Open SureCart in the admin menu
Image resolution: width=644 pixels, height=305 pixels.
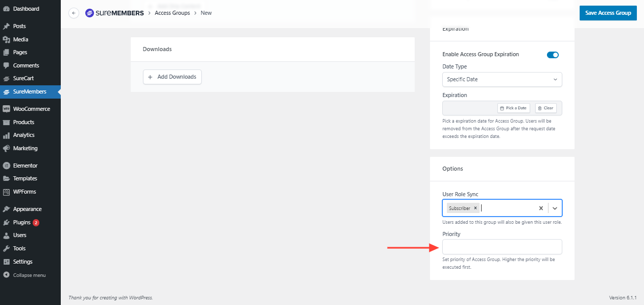[x=23, y=79]
